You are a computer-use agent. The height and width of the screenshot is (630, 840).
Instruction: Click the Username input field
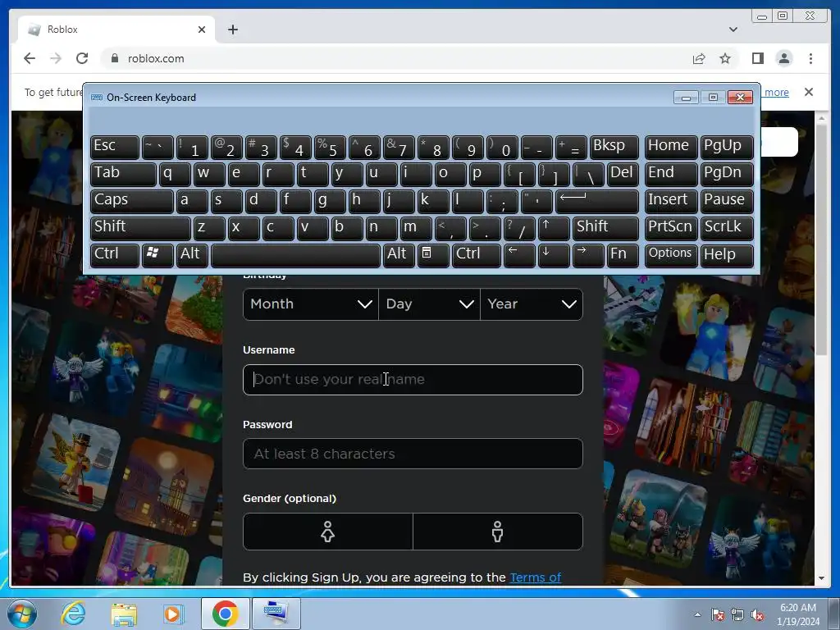(x=413, y=379)
